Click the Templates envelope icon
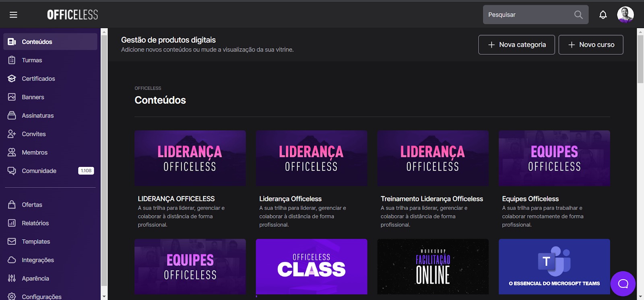Viewport: 644px width, 300px height. click(x=12, y=242)
